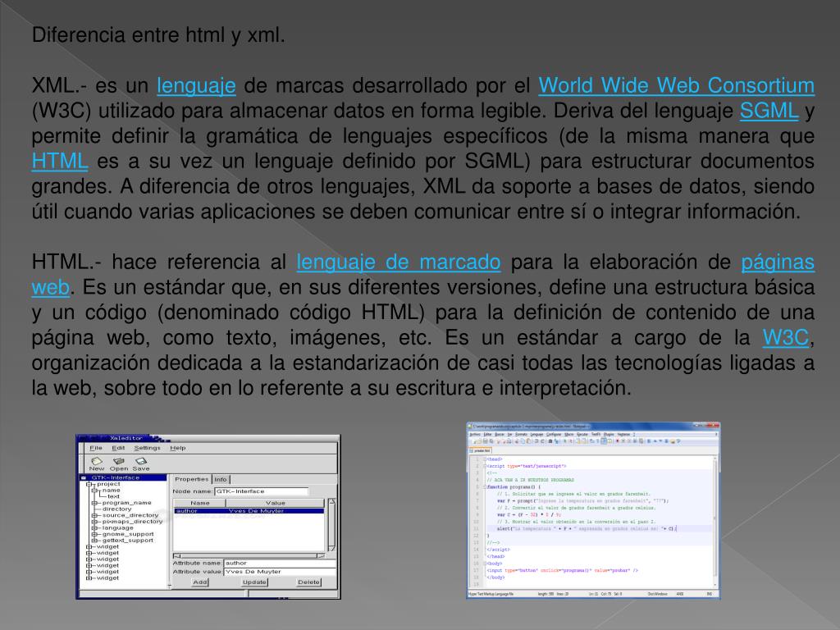Collapse the <head> fold marker in Notepad++
Screen dimensions: 840x630
485,459
